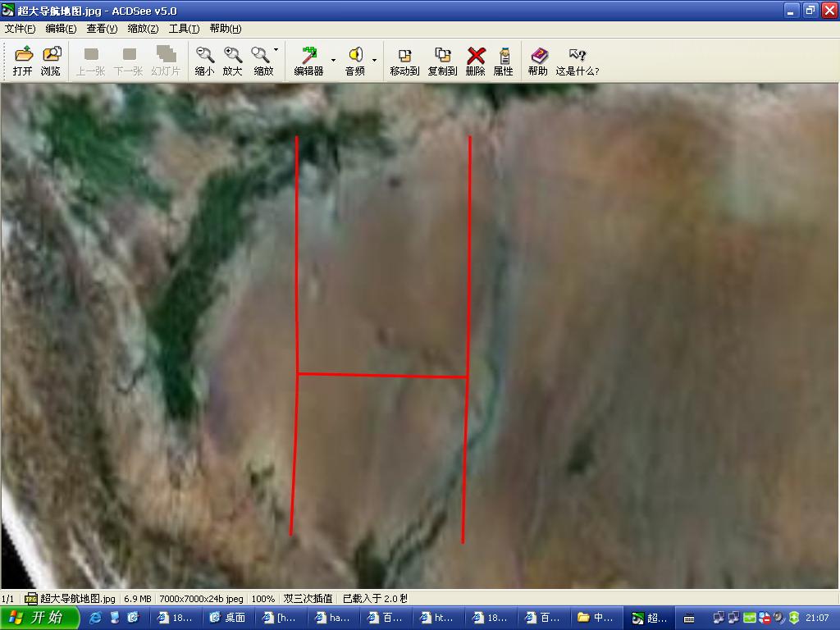The height and width of the screenshot is (630, 840).
Task: Open the 缩放(Z) menu
Action: click(x=143, y=29)
